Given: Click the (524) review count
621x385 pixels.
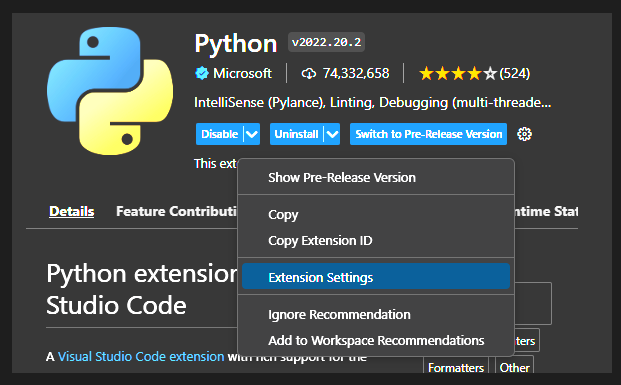Looking at the screenshot, I should 514,73.
